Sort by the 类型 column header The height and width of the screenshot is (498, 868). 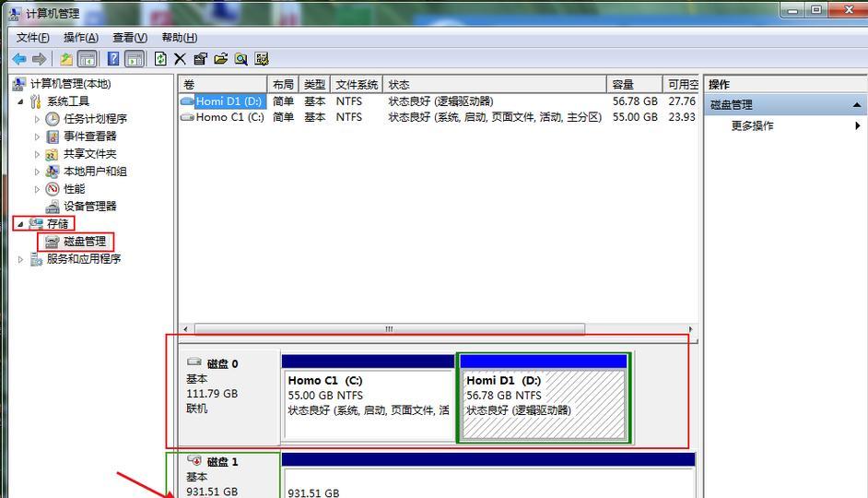point(314,84)
